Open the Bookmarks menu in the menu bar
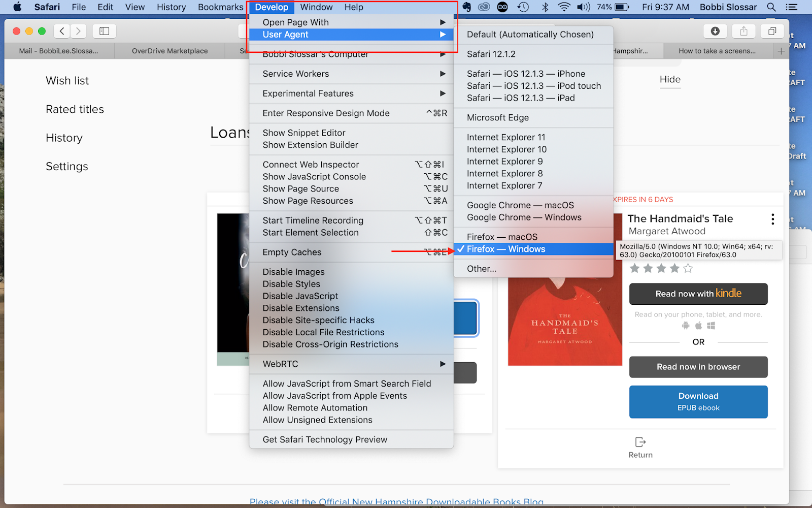812x508 pixels. click(x=221, y=7)
